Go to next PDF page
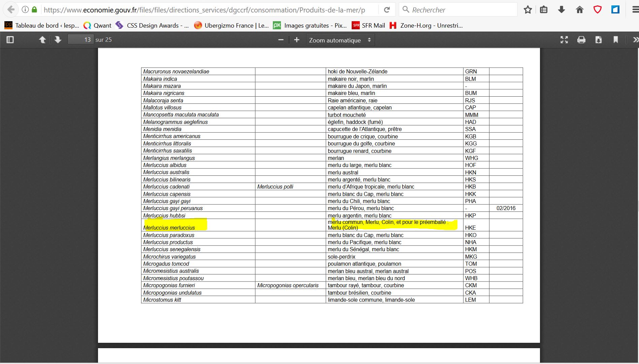639x364 pixels. pyautogui.click(x=58, y=40)
